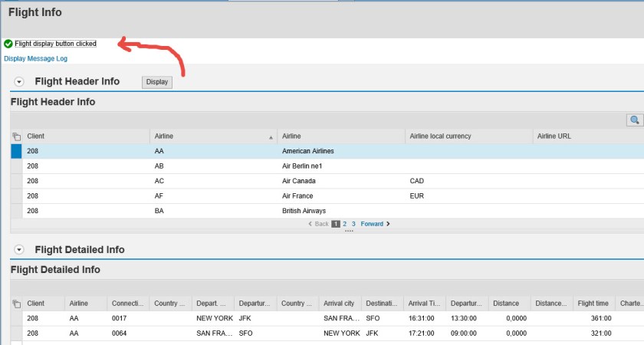The width and height of the screenshot is (644, 345).
Task: Collapse the Flight Header Info panel
Action: (x=19, y=81)
